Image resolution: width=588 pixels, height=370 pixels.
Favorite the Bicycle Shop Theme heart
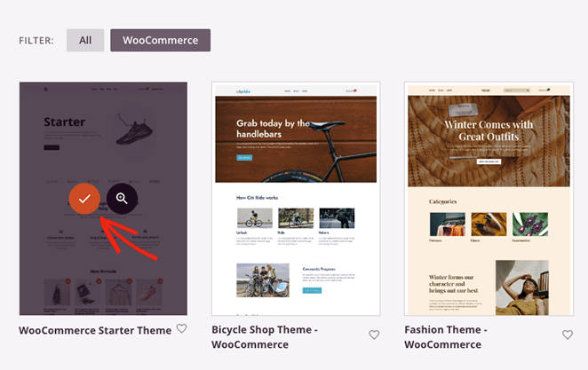coord(374,335)
